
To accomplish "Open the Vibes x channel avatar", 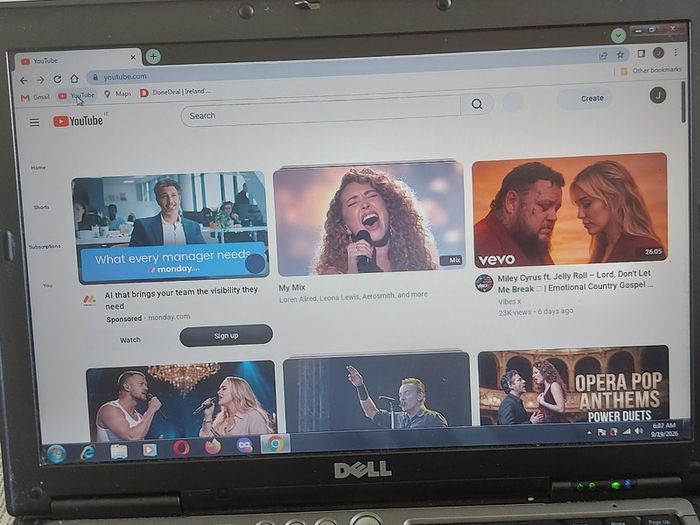I will 484,283.
